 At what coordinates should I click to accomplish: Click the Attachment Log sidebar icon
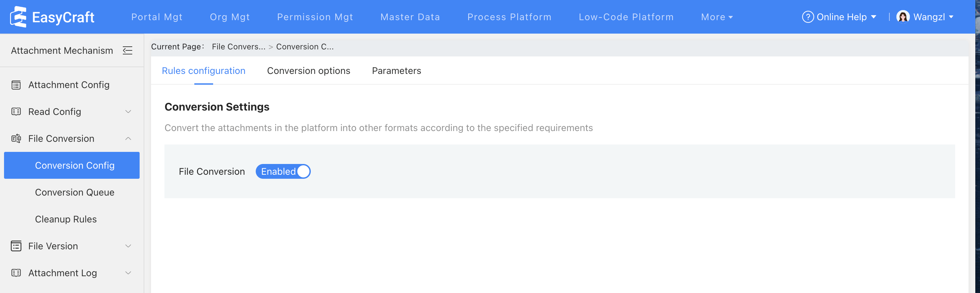point(16,273)
